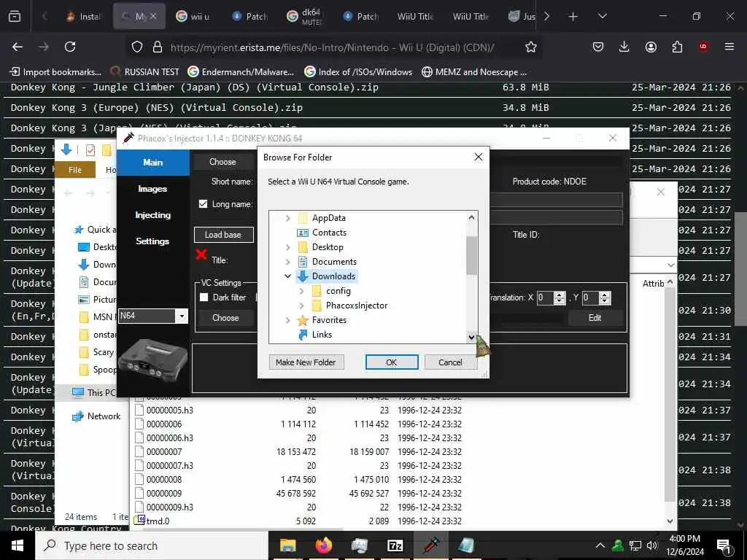Image resolution: width=747 pixels, height=560 pixels.
Task: Bookmark this page with the star icon
Action: [x=531, y=47]
